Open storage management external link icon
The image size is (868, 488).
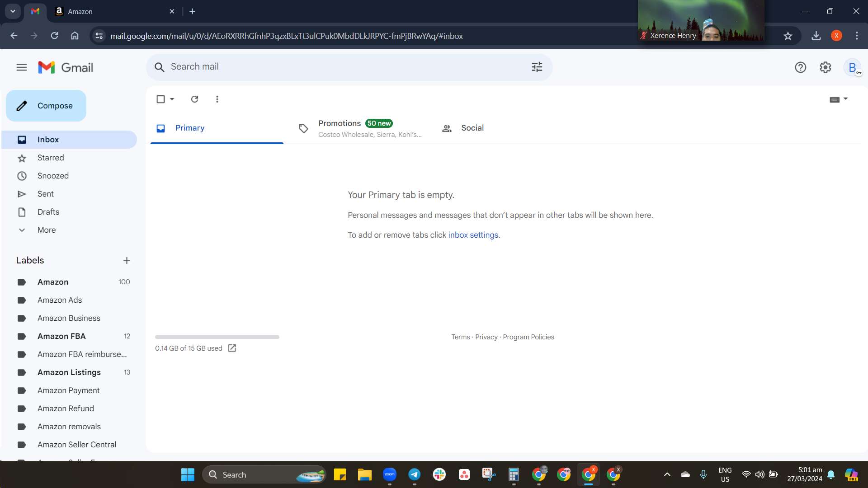click(232, 348)
